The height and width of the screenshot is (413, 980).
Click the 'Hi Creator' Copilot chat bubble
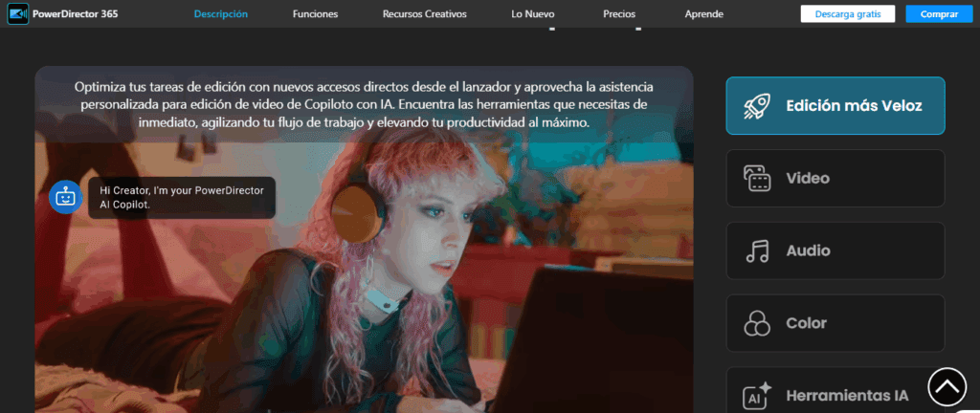[181, 197]
